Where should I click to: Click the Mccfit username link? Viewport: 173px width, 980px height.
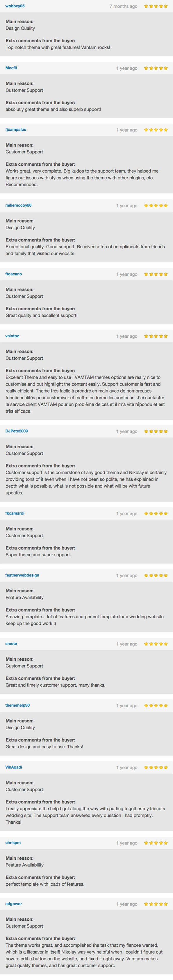[11, 68]
